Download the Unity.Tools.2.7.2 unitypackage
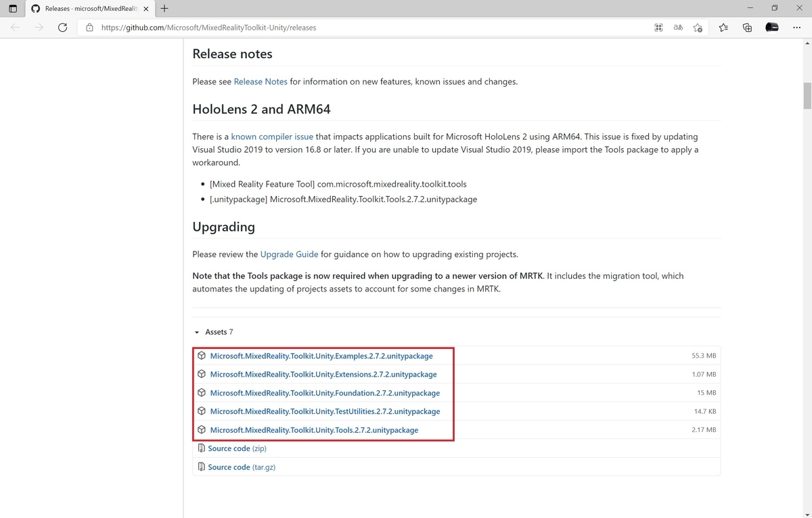This screenshot has height=518, width=812. (x=314, y=430)
